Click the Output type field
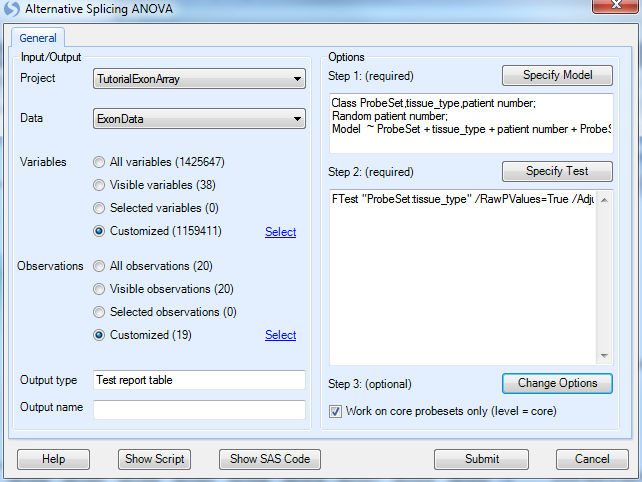Viewport: 642px width, 482px height. pos(199,380)
